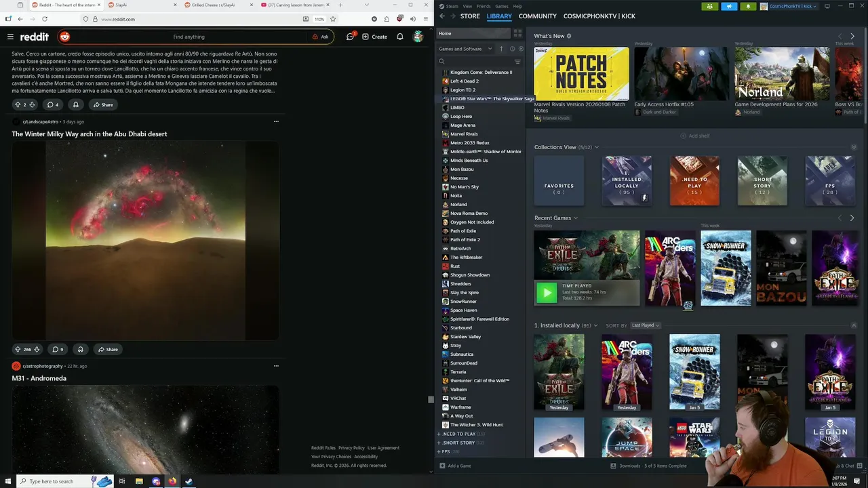Select Stardew Valley in Steam library

[x=465, y=337]
